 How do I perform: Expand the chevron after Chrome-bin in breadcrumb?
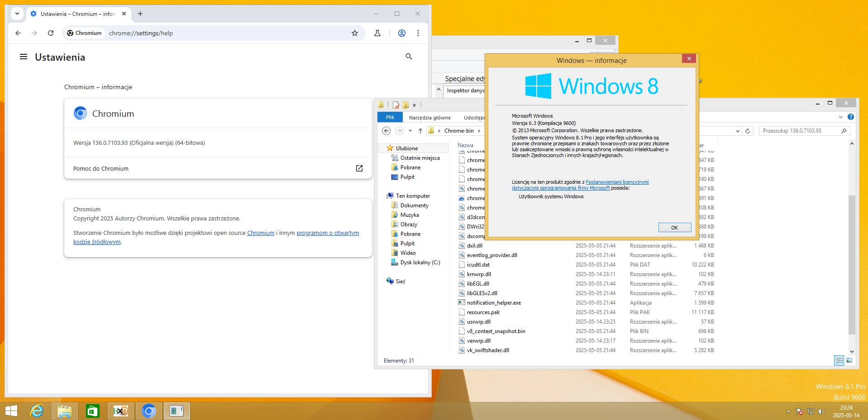click(479, 131)
